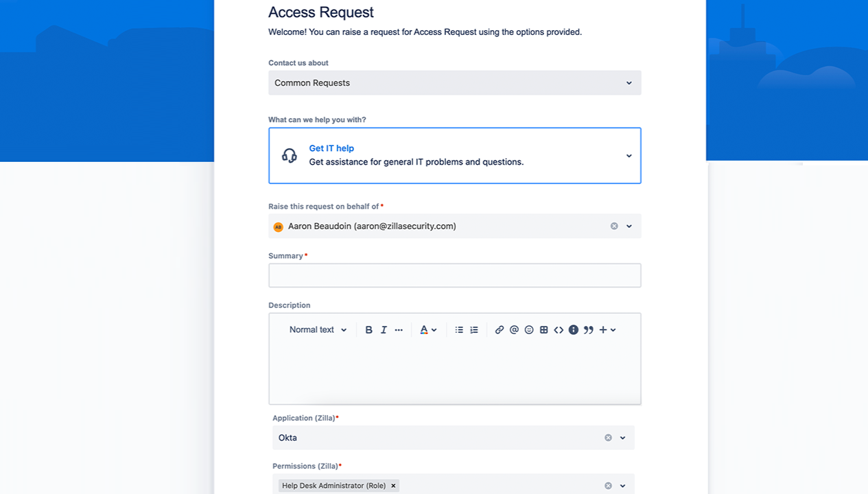Insert an emoji into the description
The height and width of the screenshot is (494, 868).
(529, 329)
